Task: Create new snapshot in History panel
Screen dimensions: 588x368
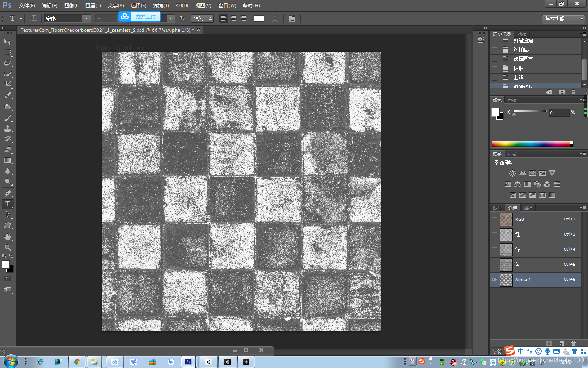Action: tap(562, 92)
